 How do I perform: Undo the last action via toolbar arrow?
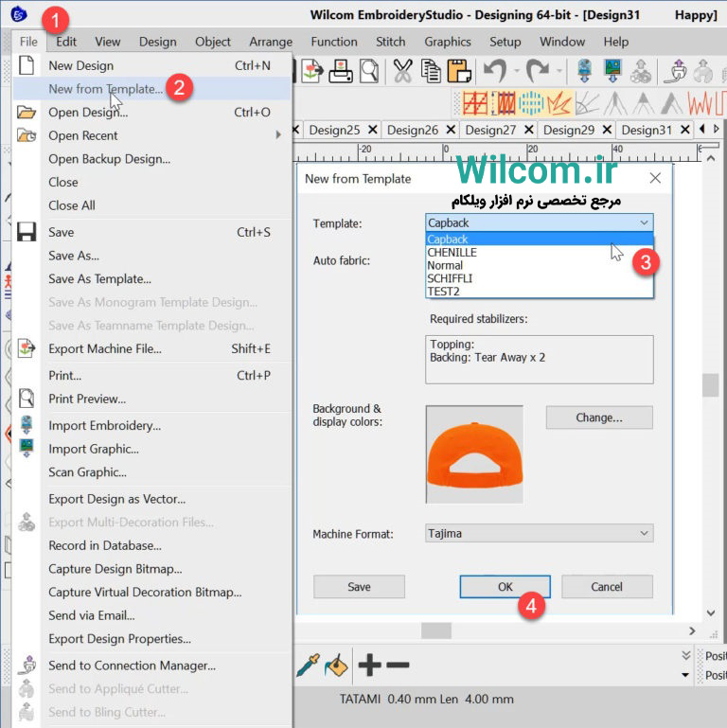click(x=495, y=71)
